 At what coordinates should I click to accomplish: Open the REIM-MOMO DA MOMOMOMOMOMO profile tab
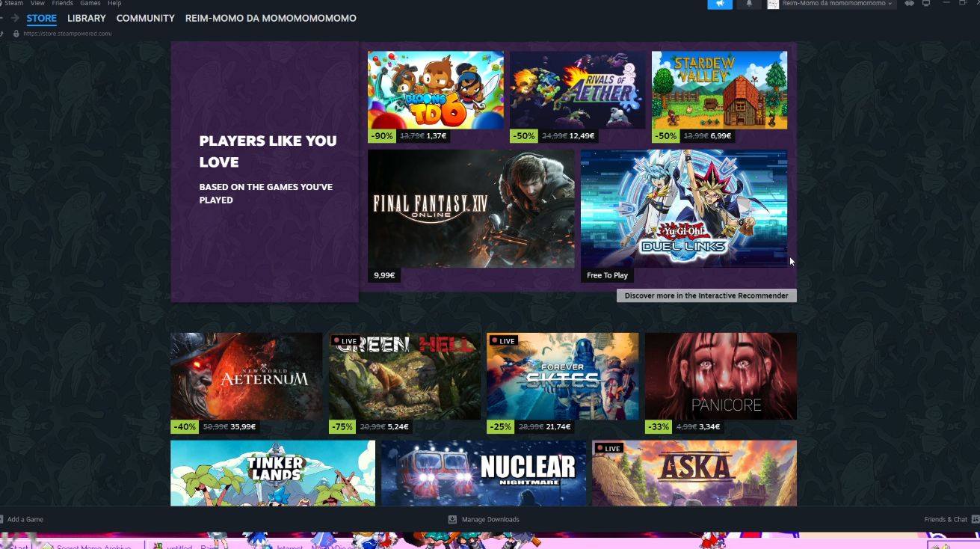point(271,18)
